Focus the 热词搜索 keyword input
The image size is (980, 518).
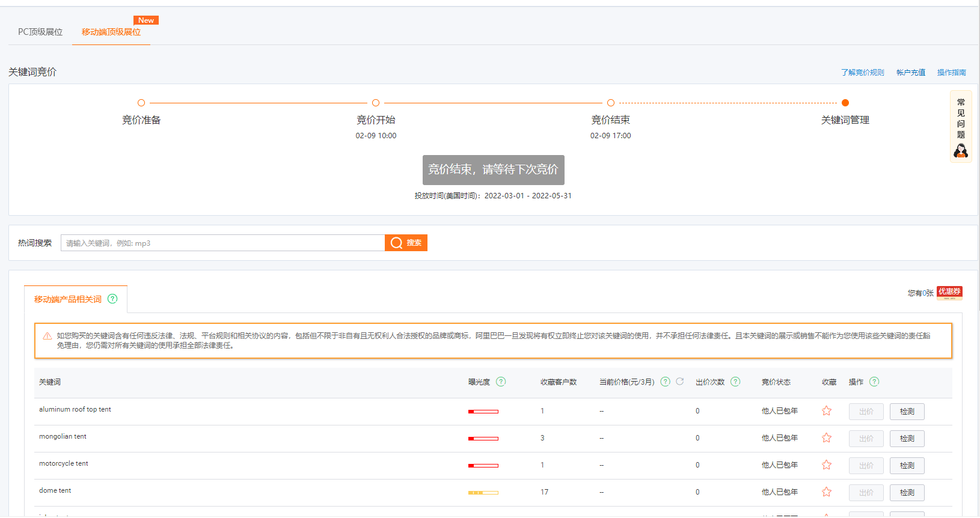222,243
